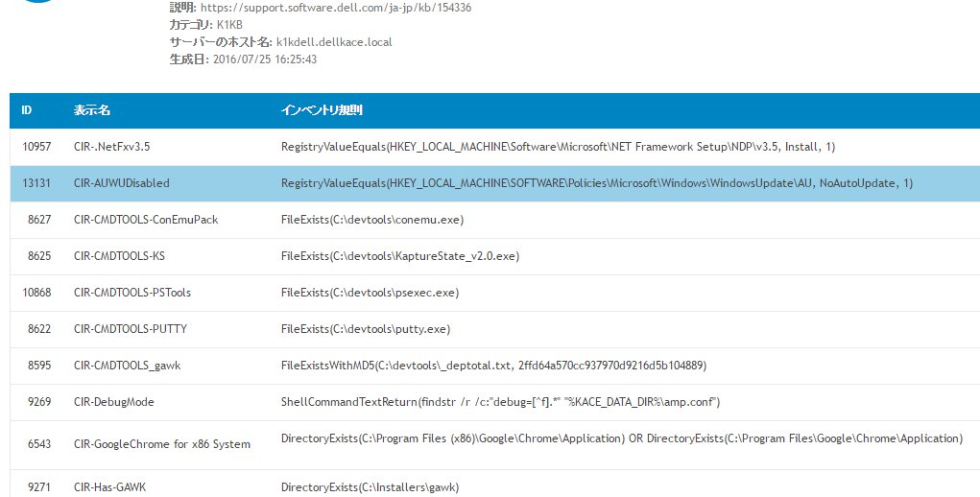Click the Installers\gawk DirectoryExists rule
The width and height of the screenshot is (980, 497).
pyautogui.click(x=370, y=487)
